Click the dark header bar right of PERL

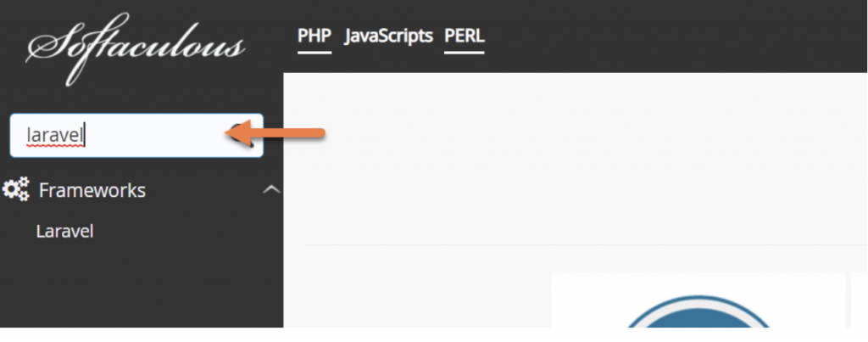[x=676, y=36]
